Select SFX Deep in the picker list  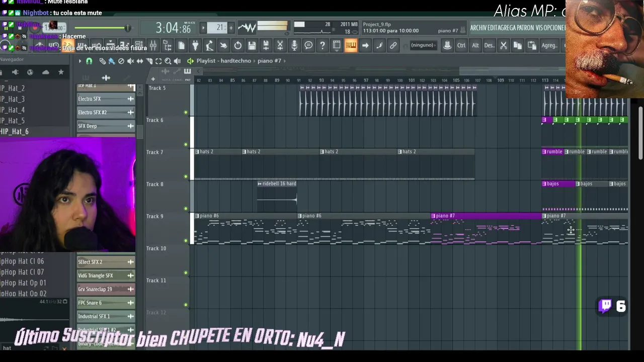coord(106,126)
